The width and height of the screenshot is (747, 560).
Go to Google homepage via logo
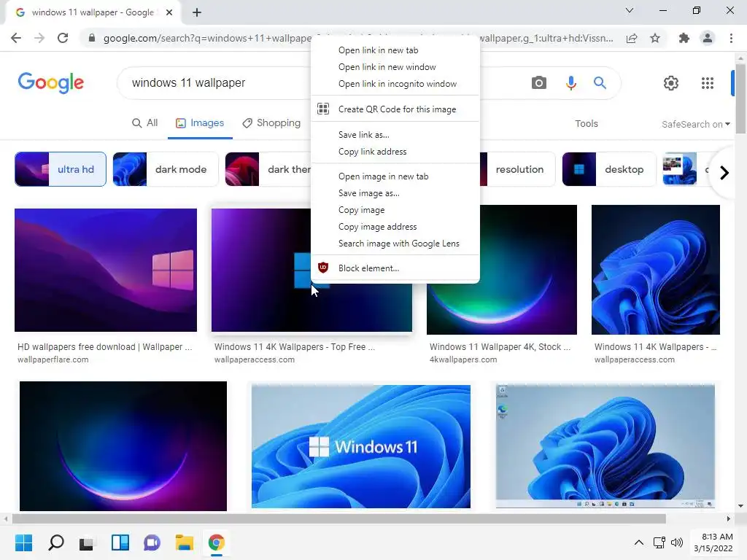point(51,83)
